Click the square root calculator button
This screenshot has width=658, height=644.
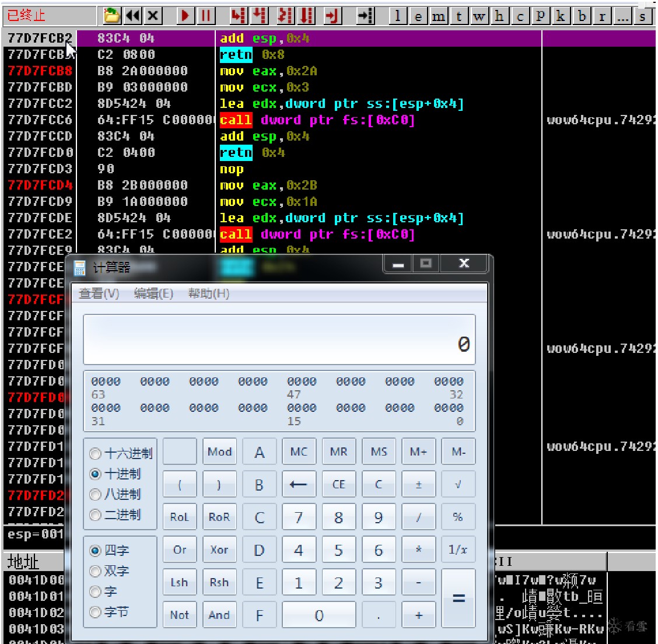tap(459, 484)
